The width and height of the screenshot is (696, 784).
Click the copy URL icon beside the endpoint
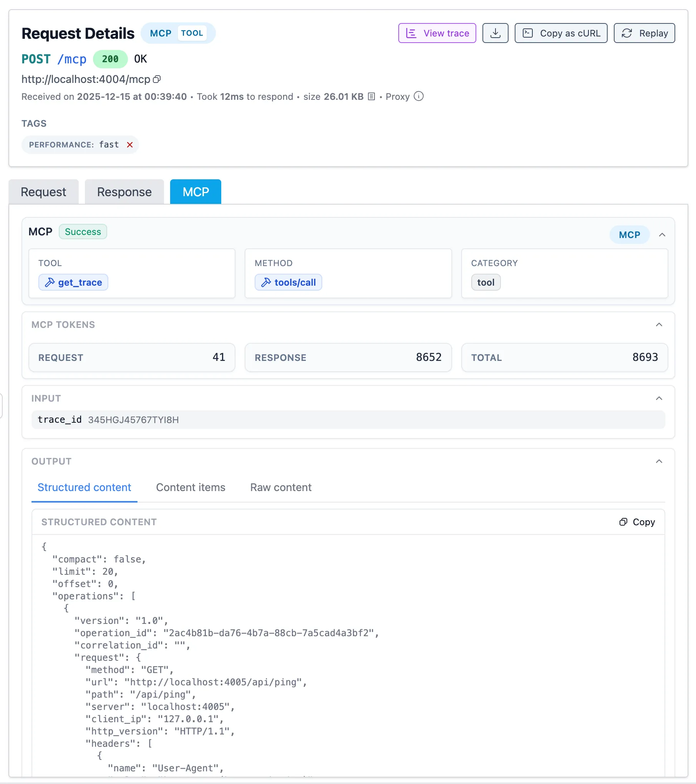157,79
